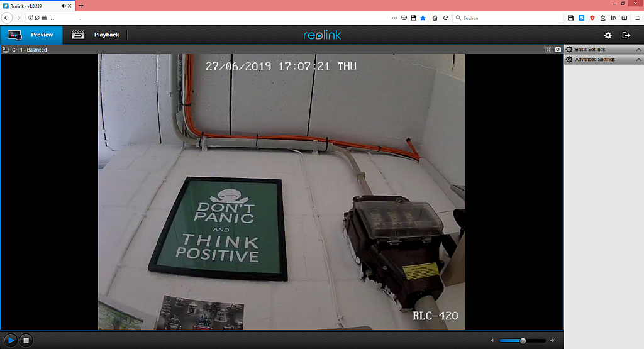Click the CH 1 stream monitor icon
Image resolution: width=644 pixels, height=349 pixels.
coord(5,50)
